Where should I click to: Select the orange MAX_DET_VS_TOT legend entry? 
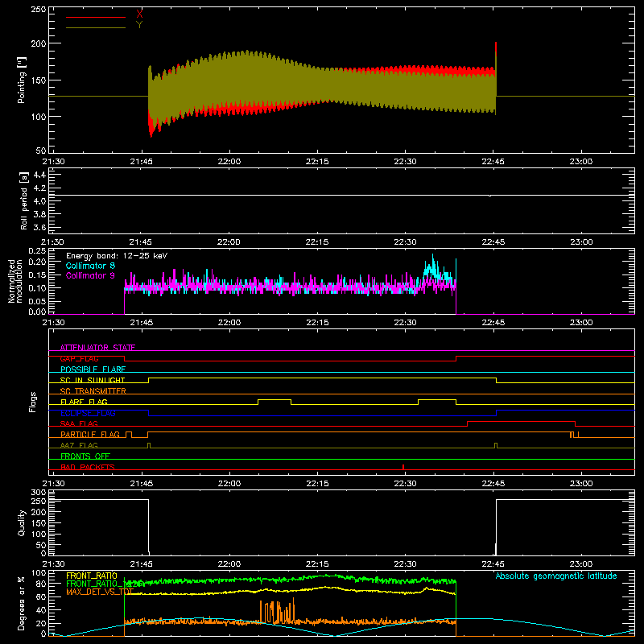pyautogui.click(x=100, y=592)
